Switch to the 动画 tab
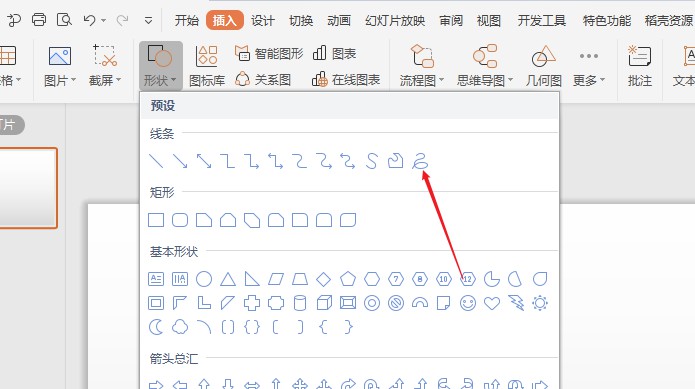This screenshot has width=695, height=389. click(339, 20)
